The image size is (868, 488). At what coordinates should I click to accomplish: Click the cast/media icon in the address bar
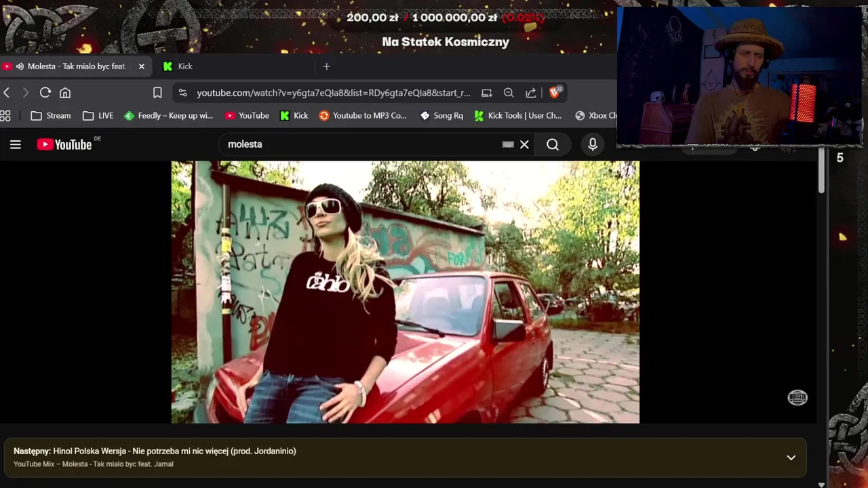486,93
